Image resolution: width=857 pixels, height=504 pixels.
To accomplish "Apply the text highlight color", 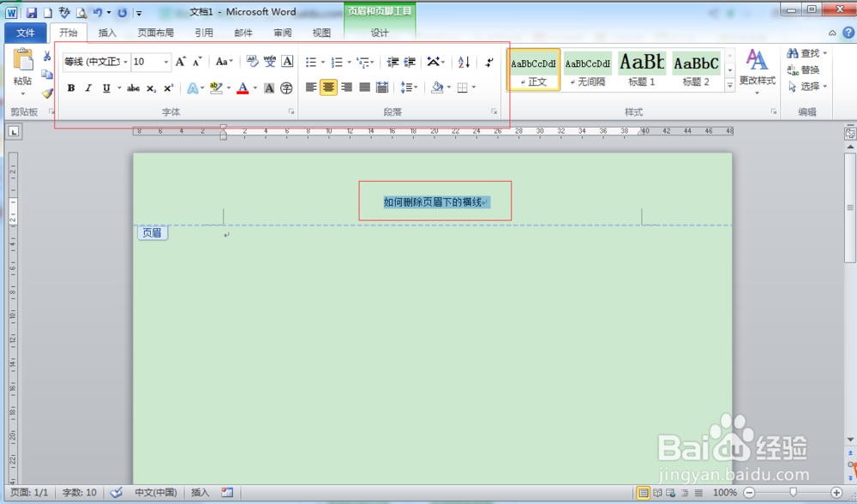I will [x=217, y=88].
